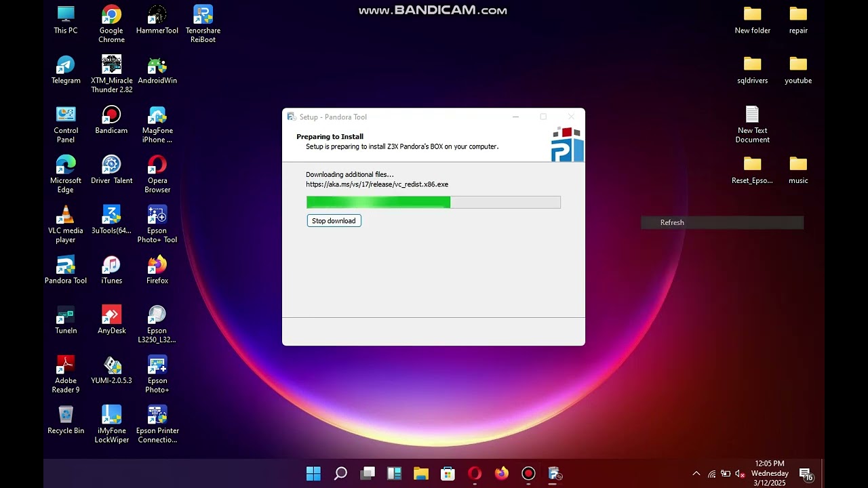868x488 pixels.
Task: Open Adobe Reader 9 shortcut
Action: (66, 375)
